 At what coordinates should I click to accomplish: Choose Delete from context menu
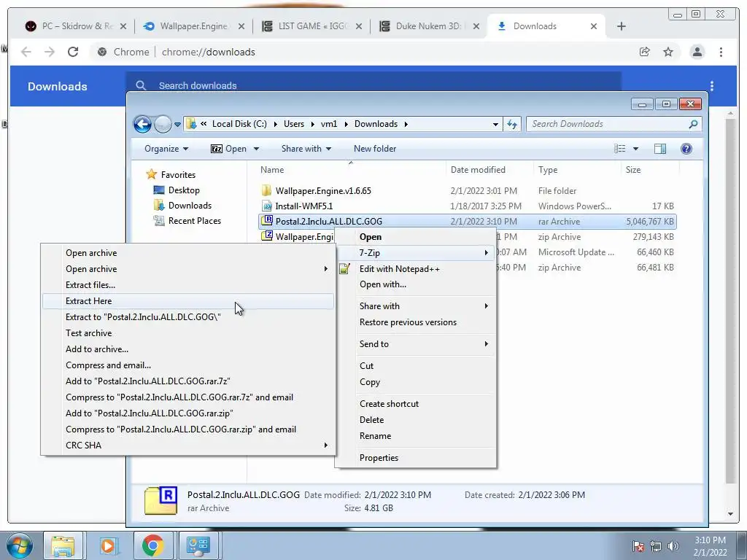click(x=415, y=420)
